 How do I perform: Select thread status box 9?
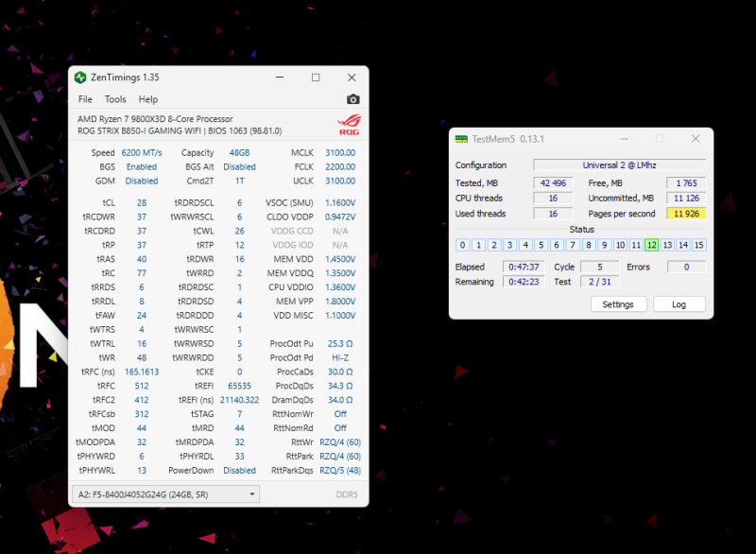coord(604,245)
